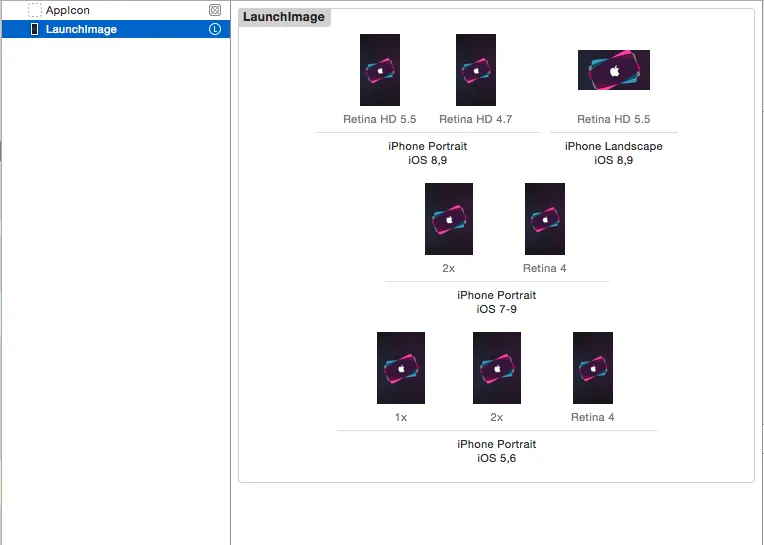
Task: Click the circled L badge on LaunchImage row
Action: (x=215, y=29)
